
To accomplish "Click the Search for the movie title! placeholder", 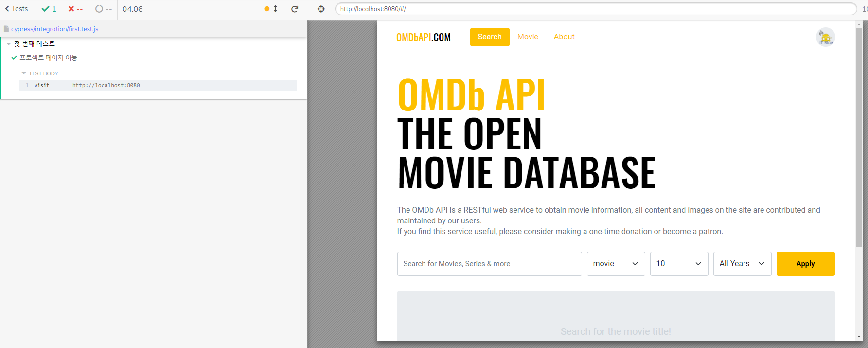I will 616,331.
